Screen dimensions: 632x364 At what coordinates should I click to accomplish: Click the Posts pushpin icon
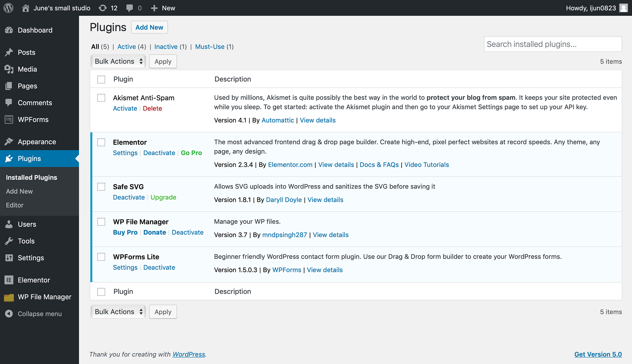coord(9,52)
